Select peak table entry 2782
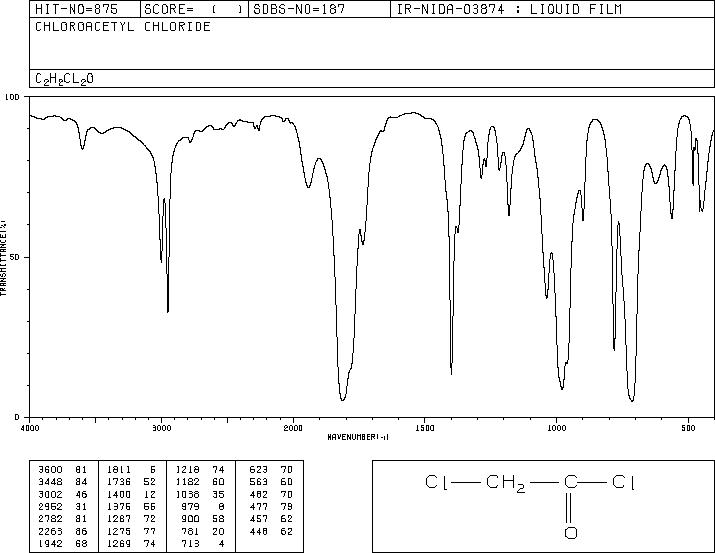Image resolution: width=715 pixels, height=553 pixels. [50, 519]
